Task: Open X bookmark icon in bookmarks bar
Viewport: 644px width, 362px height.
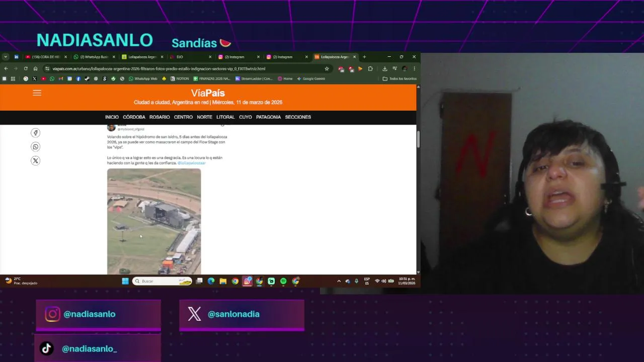Action: [x=34, y=78]
